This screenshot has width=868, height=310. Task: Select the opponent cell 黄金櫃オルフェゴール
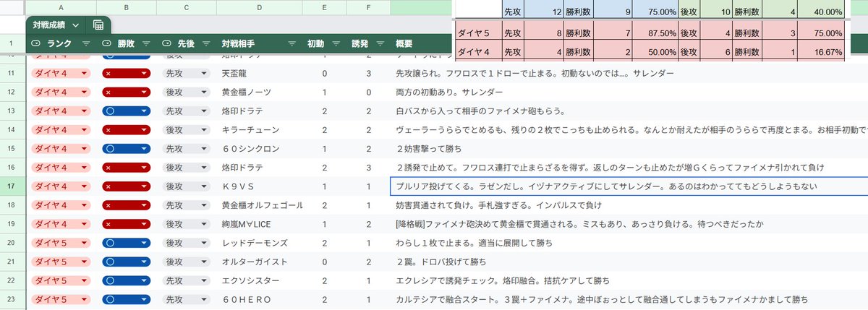point(259,204)
